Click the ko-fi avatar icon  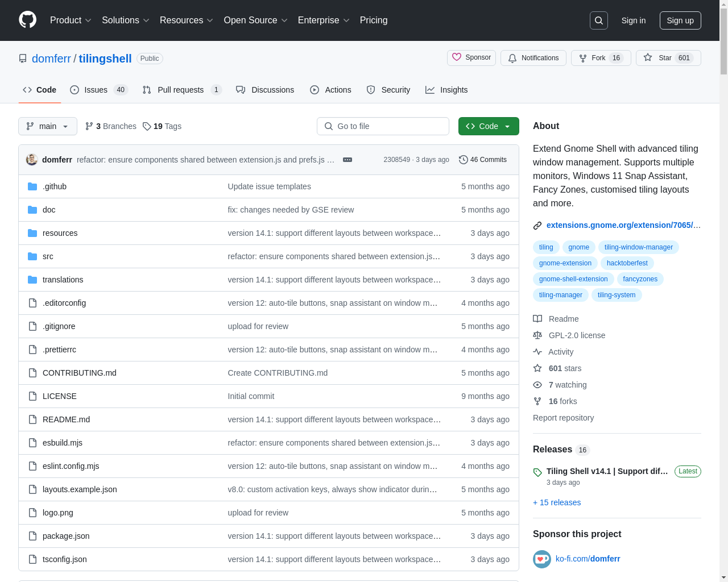point(542,559)
